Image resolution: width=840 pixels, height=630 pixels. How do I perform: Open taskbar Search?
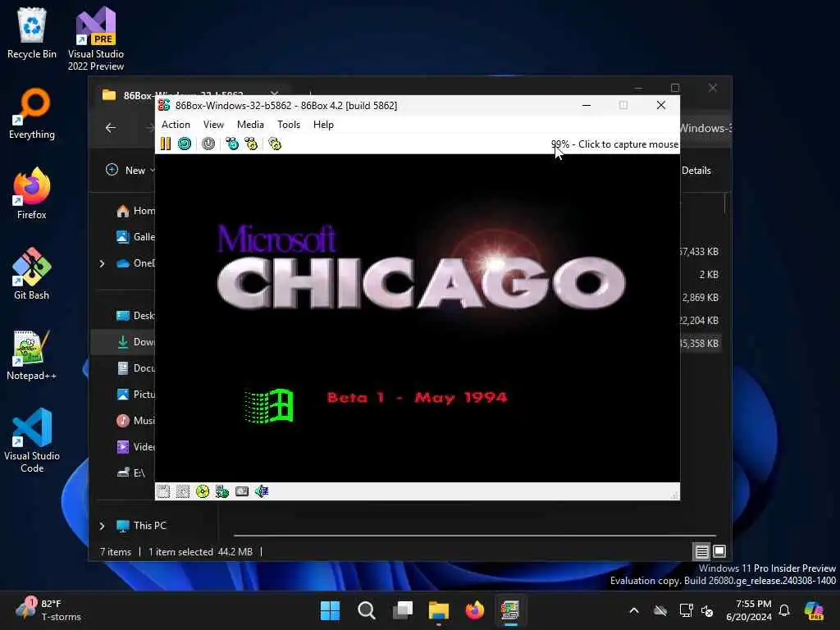(367, 610)
